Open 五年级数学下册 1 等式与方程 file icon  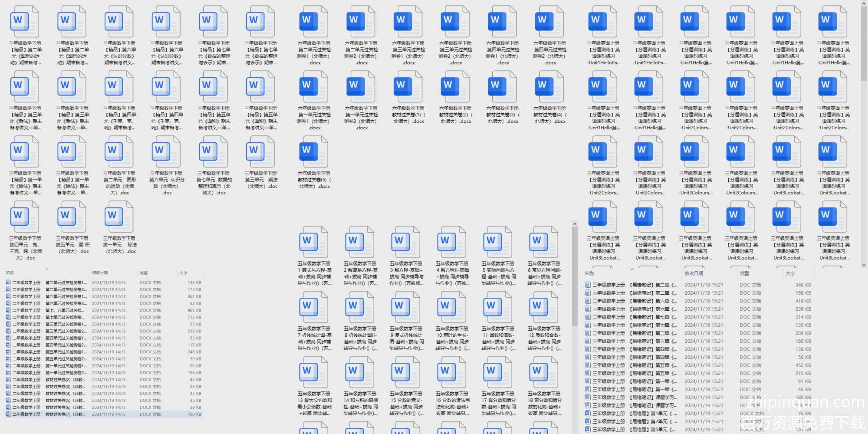click(314, 242)
